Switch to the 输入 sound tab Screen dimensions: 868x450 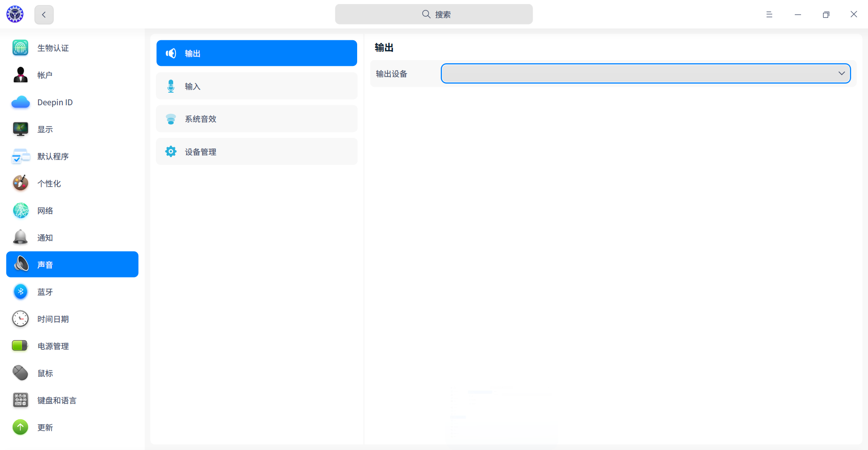tap(257, 86)
